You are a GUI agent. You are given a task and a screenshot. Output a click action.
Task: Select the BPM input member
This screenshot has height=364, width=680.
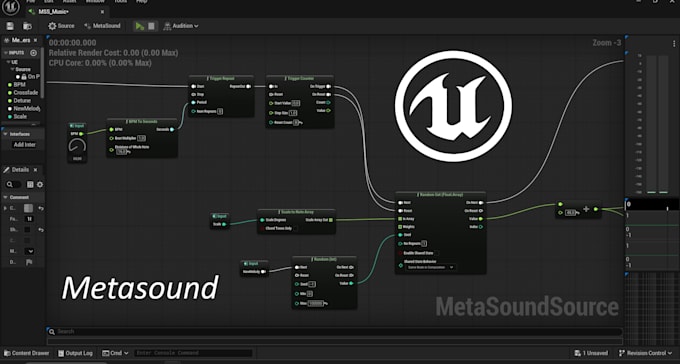pyautogui.click(x=17, y=85)
